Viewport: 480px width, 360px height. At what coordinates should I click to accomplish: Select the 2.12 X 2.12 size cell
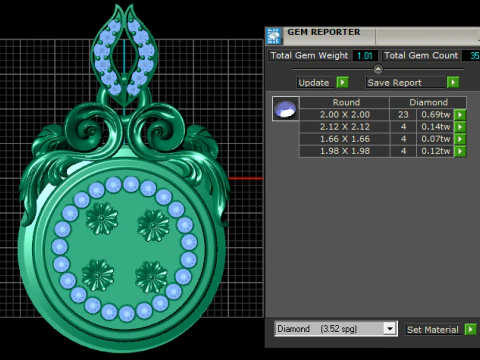(345, 127)
